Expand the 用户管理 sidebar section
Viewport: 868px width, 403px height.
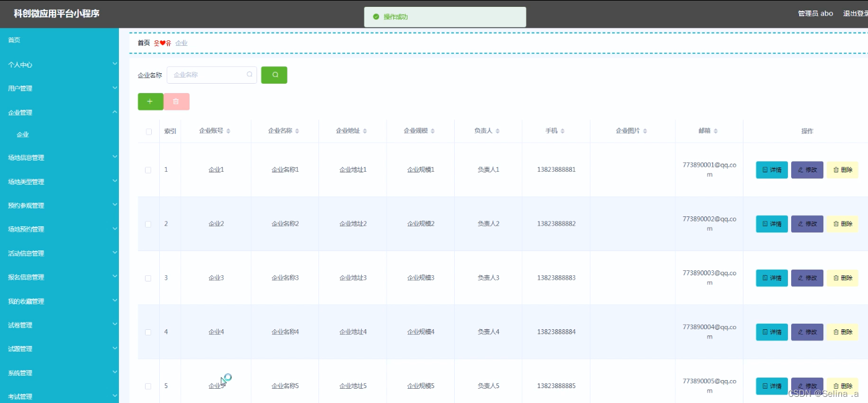click(x=59, y=87)
